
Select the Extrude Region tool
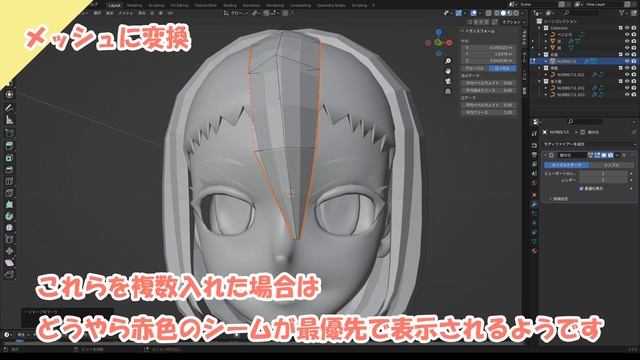(9, 146)
